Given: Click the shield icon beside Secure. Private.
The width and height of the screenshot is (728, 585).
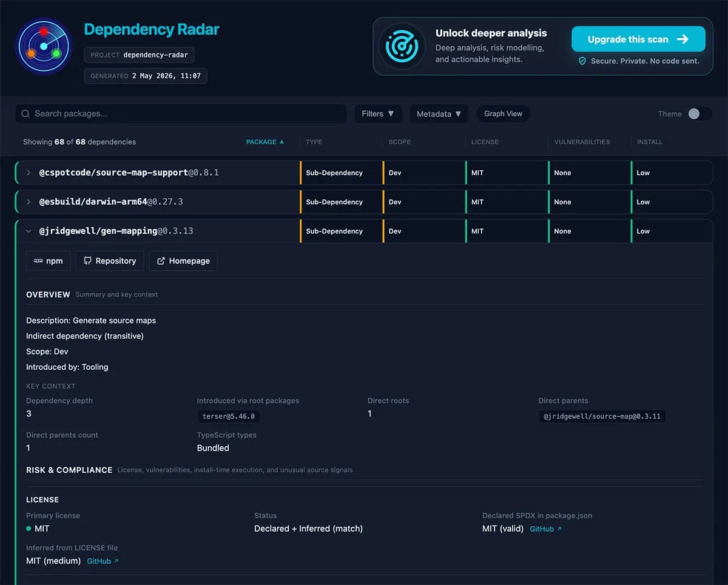Looking at the screenshot, I should coord(582,61).
